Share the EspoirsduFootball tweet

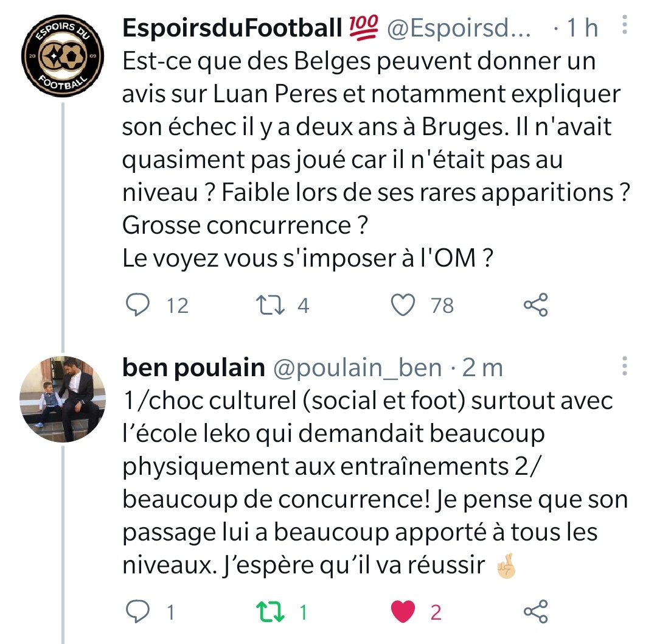pos(535,305)
